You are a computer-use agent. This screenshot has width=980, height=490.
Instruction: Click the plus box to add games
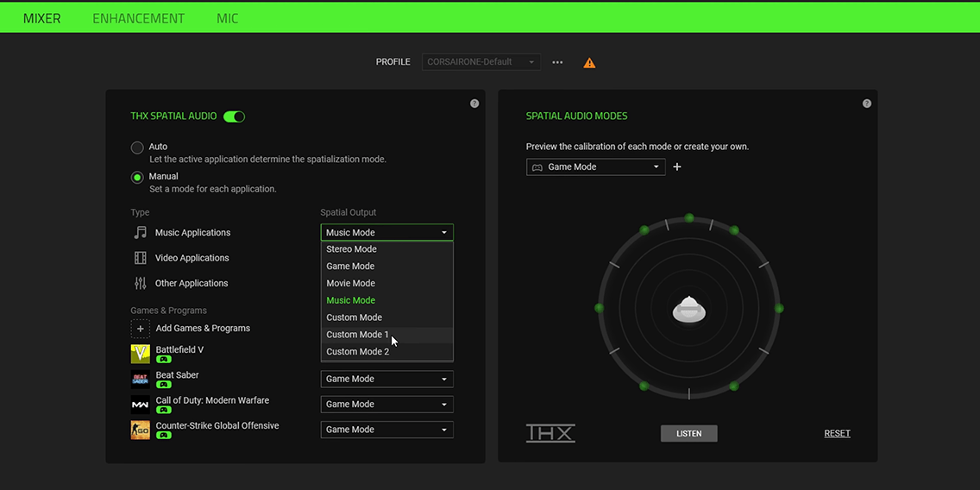coord(141,328)
